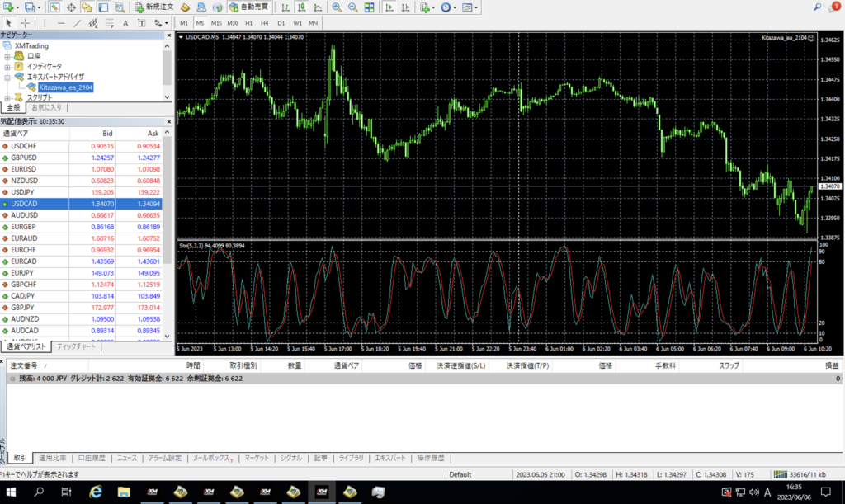This screenshot has height=504, width=845.
Task: Select the crosshair cursor tool
Action: click(x=26, y=23)
